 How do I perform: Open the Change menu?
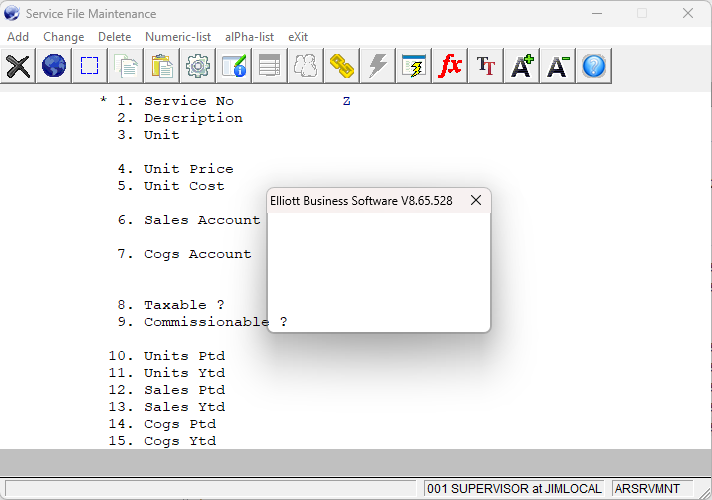click(x=63, y=37)
